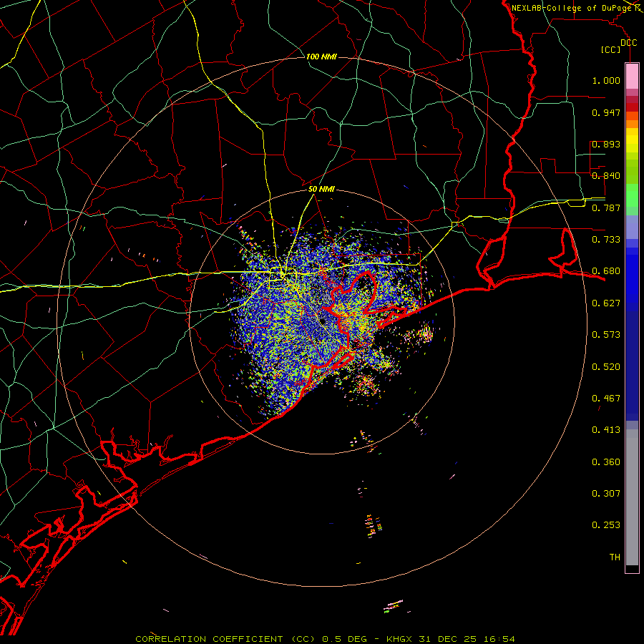
Task: Pick the orange swatch in the color bar
Action: pyautogui.click(x=632, y=124)
